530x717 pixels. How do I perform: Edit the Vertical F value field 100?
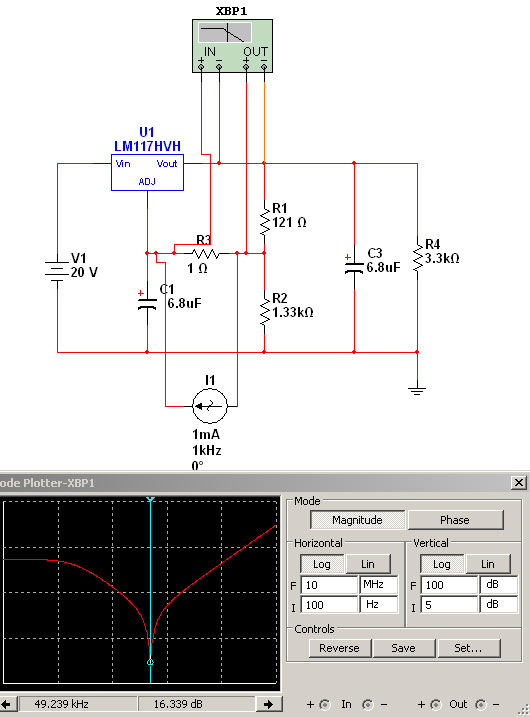click(449, 585)
